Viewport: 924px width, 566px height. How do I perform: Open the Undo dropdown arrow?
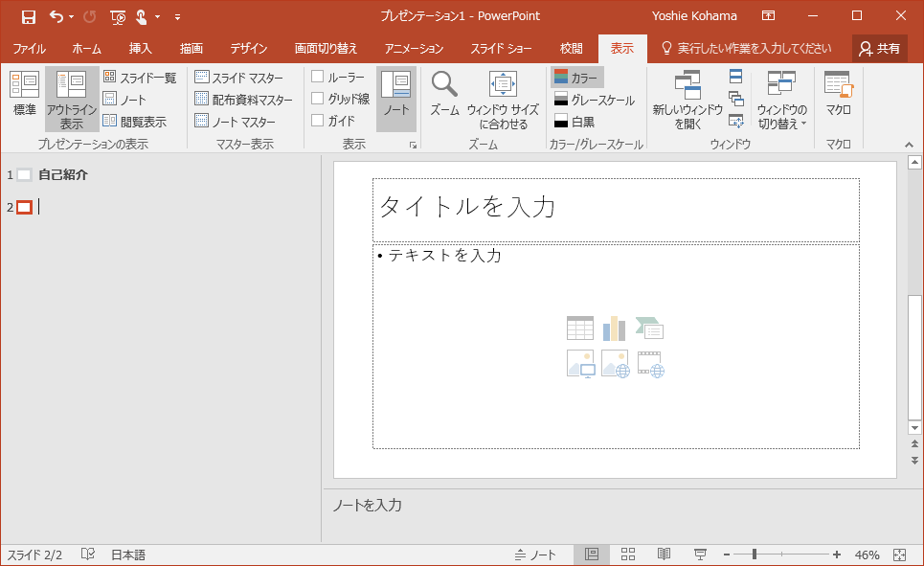[72, 17]
